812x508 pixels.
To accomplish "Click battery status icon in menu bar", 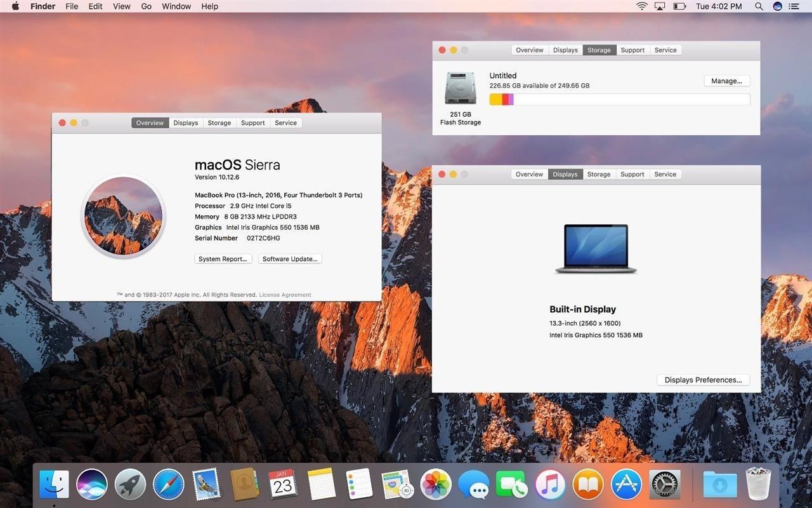I will 679,6.
